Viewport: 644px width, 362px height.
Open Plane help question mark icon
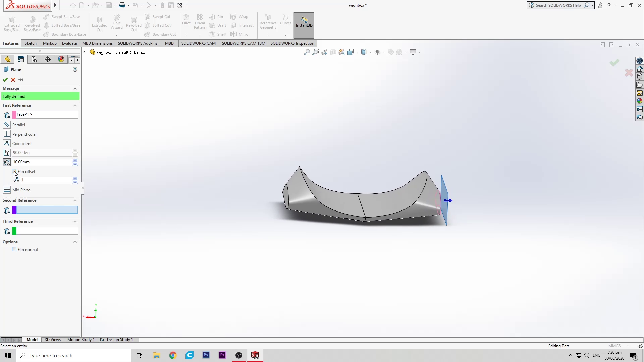pos(75,69)
